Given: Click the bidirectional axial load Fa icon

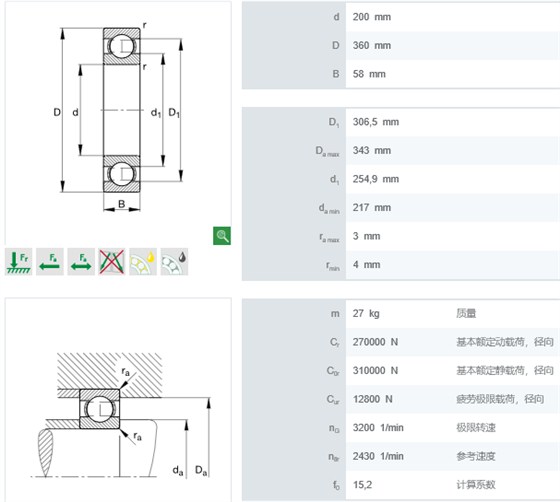Looking at the screenshot, I should [81, 262].
